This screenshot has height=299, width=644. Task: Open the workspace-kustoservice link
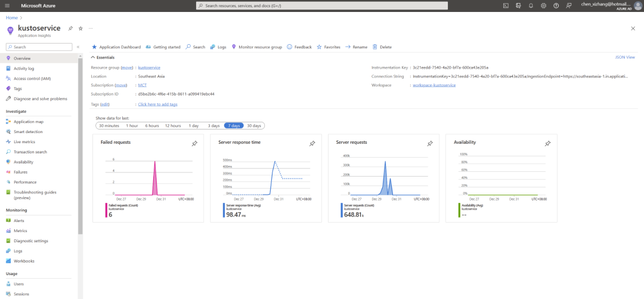tap(434, 85)
